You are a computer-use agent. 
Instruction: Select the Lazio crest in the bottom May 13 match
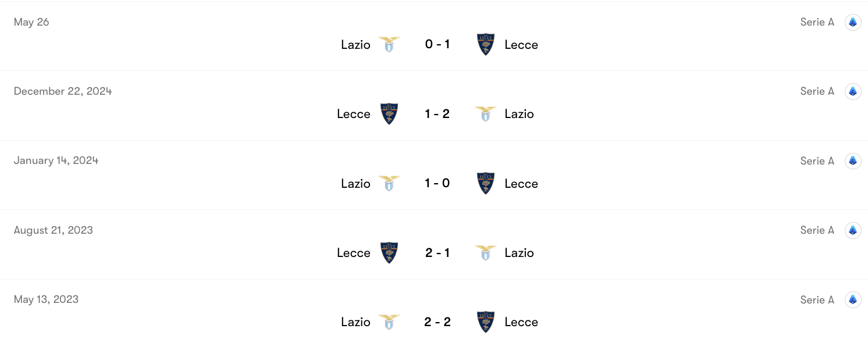pos(389,321)
